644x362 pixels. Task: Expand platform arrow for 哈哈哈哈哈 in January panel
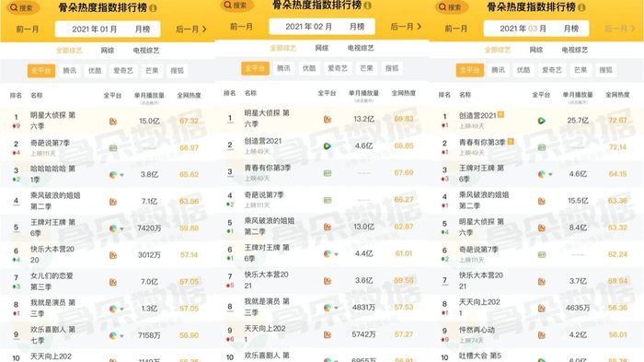pos(121,175)
